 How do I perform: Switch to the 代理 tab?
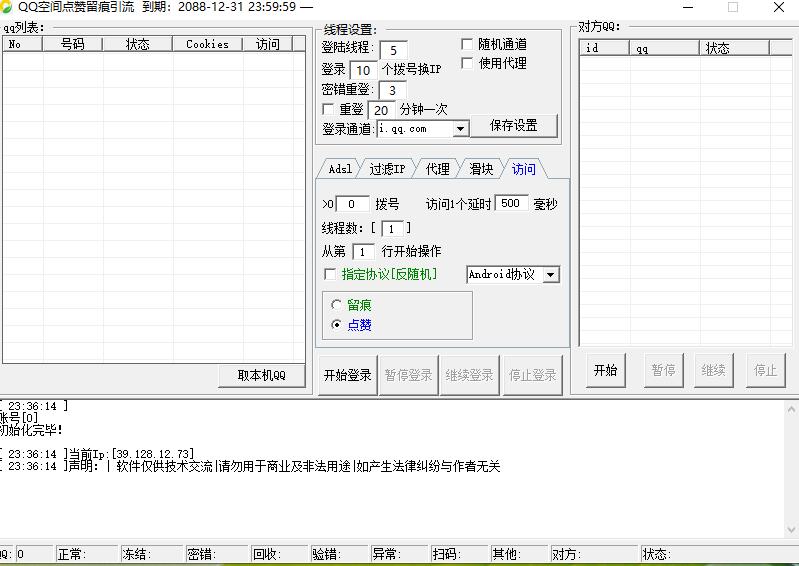point(438,169)
